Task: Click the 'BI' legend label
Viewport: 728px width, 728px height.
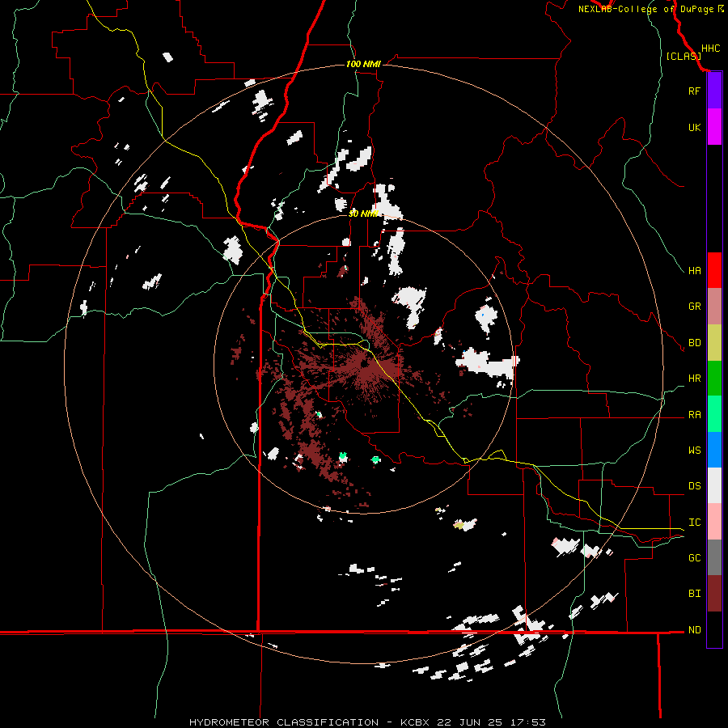Action: coord(694,594)
